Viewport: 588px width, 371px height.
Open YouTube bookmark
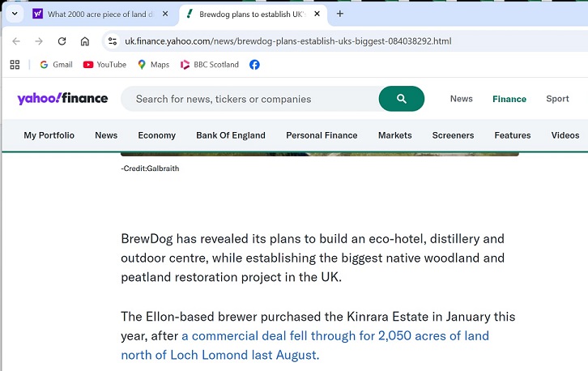(104, 65)
